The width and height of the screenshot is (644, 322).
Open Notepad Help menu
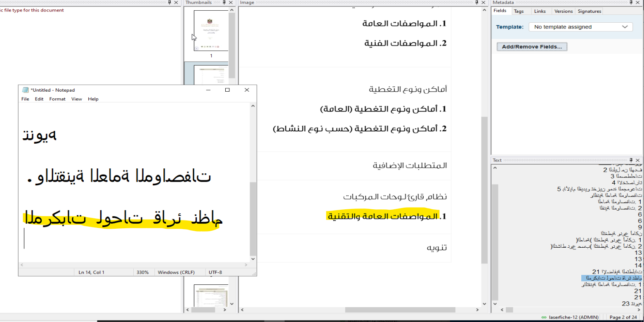pyautogui.click(x=93, y=99)
